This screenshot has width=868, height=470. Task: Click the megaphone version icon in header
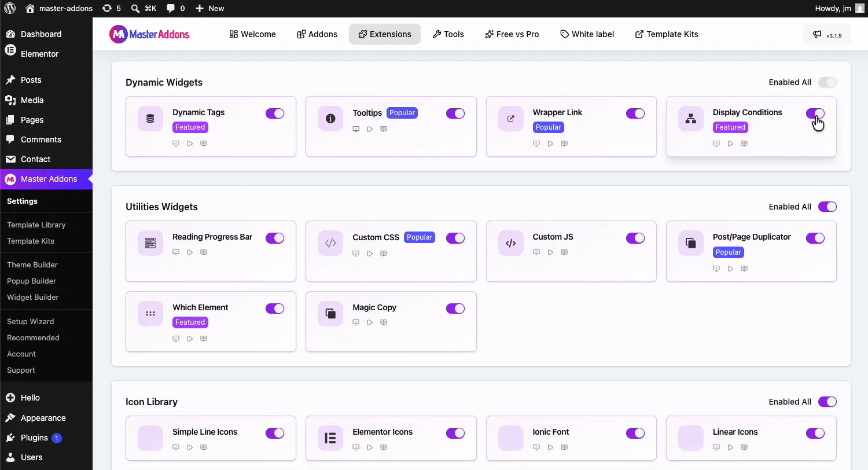tap(817, 35)
